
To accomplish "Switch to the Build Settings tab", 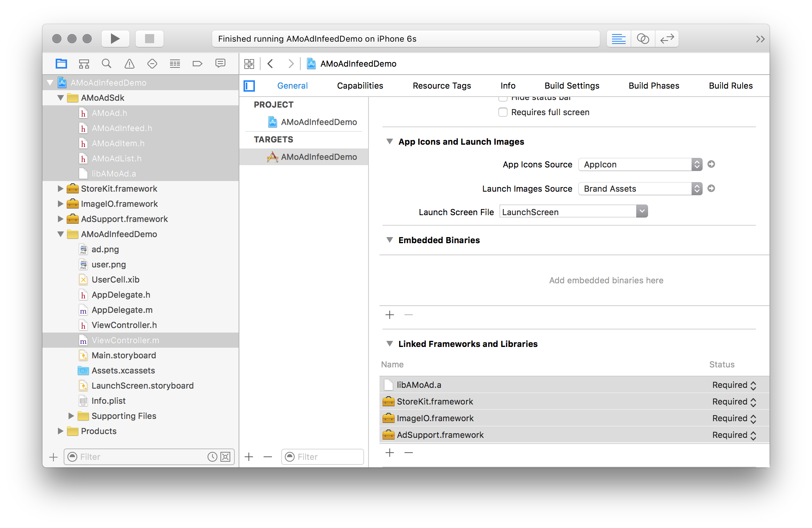I will click(x=572, y=86).
